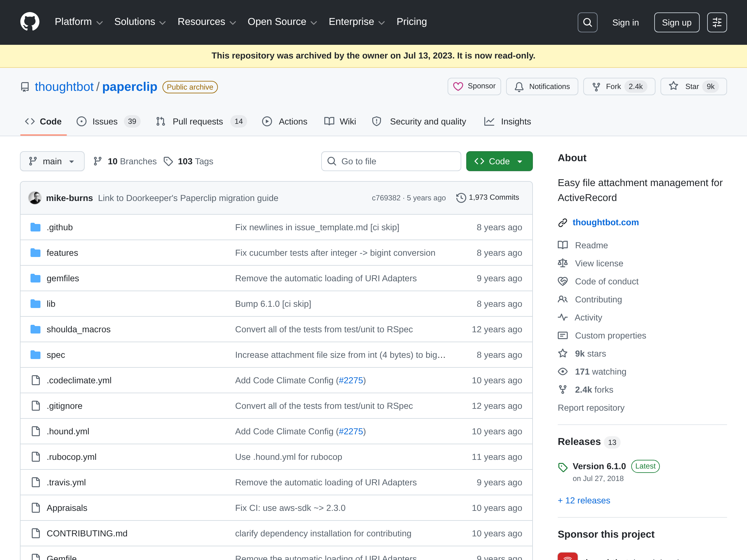Open the Insights tab
The width and height of the screenshot is (747, 560).
[x=507, y=122]
